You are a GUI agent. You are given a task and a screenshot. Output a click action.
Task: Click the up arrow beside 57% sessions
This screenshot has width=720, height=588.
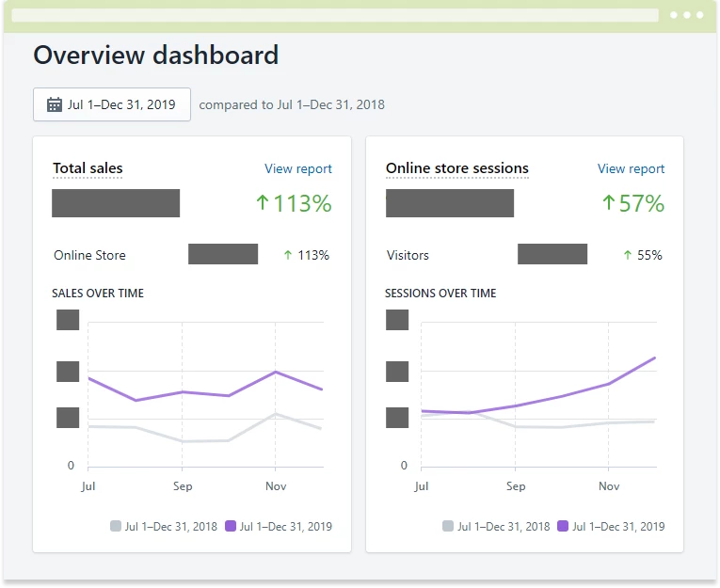[x=608, y=202]
